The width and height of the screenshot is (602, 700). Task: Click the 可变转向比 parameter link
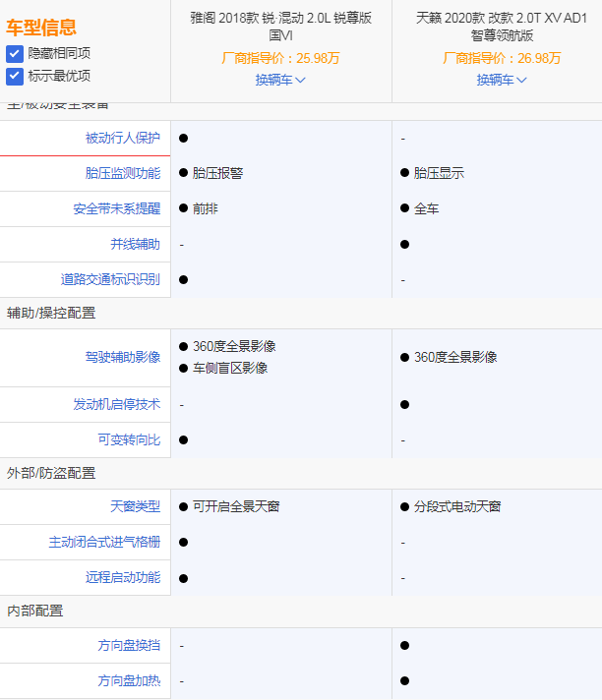(129, 439)
